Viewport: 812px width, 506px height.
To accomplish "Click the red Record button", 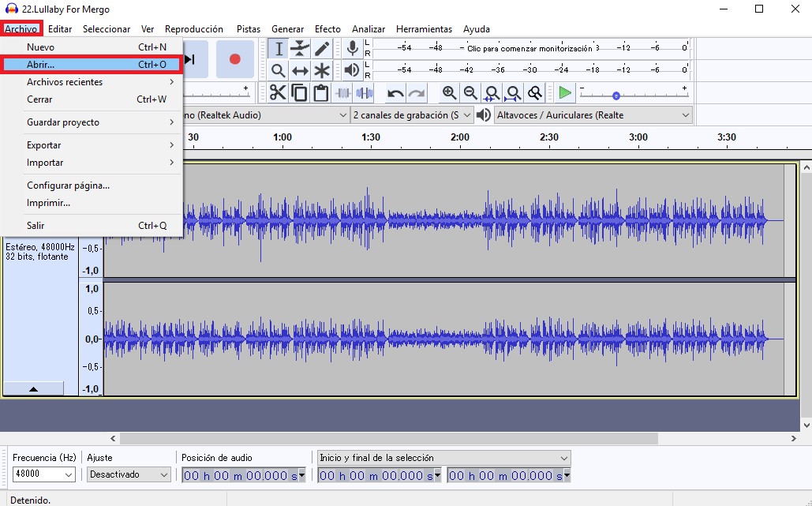I will pos(234,59).
